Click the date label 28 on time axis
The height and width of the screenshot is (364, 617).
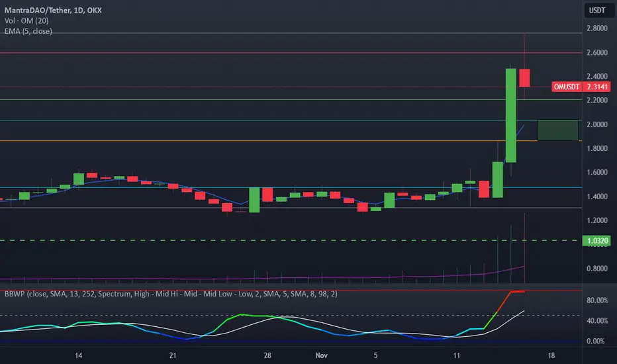(267, 355)
